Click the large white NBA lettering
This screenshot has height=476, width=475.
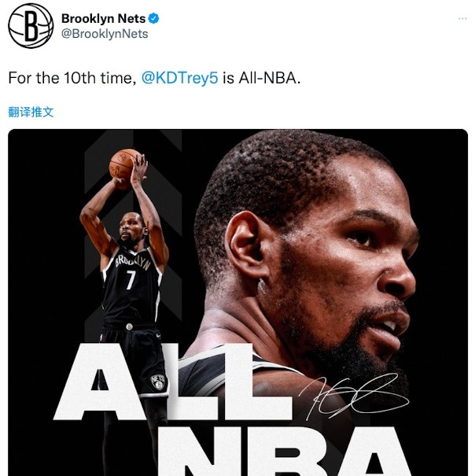(x=284, y=452)
